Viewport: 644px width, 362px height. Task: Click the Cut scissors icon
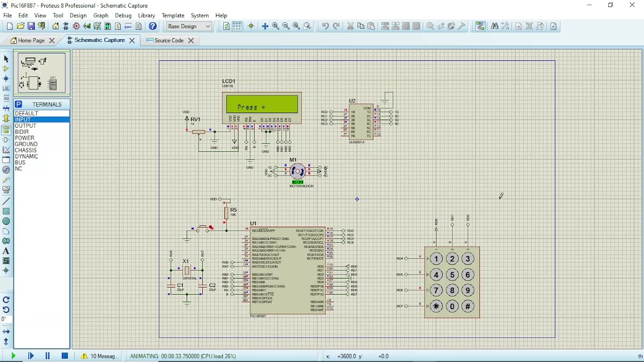point(351,26)
